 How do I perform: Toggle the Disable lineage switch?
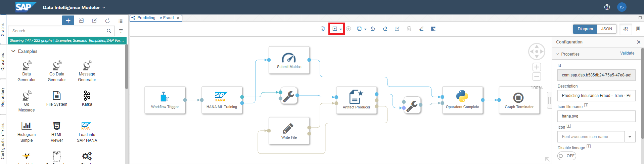(566, 156)
